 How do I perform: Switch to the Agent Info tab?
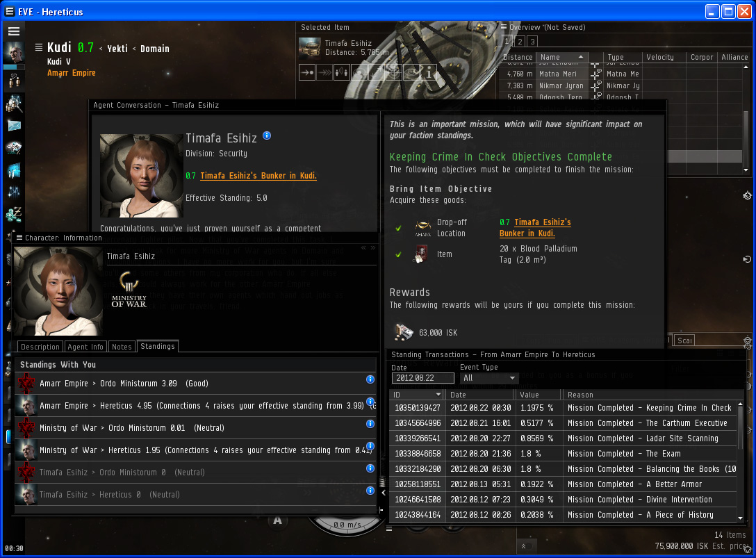85,347
